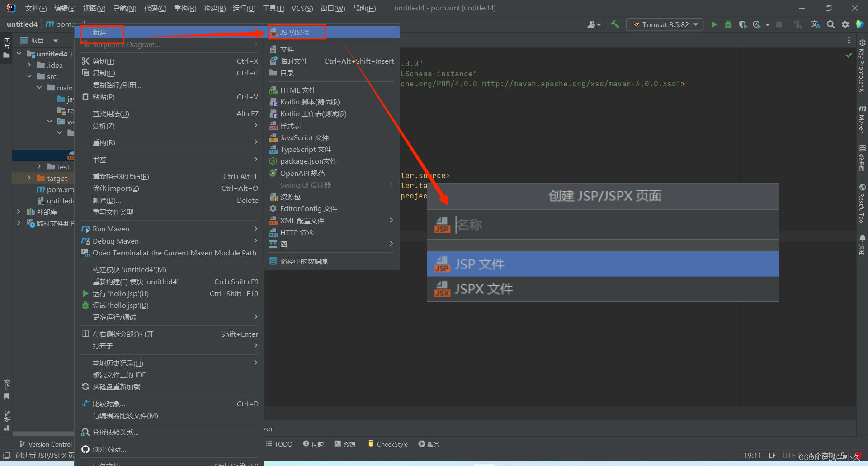Expand the Run Maven submenu

pos(169,229)
